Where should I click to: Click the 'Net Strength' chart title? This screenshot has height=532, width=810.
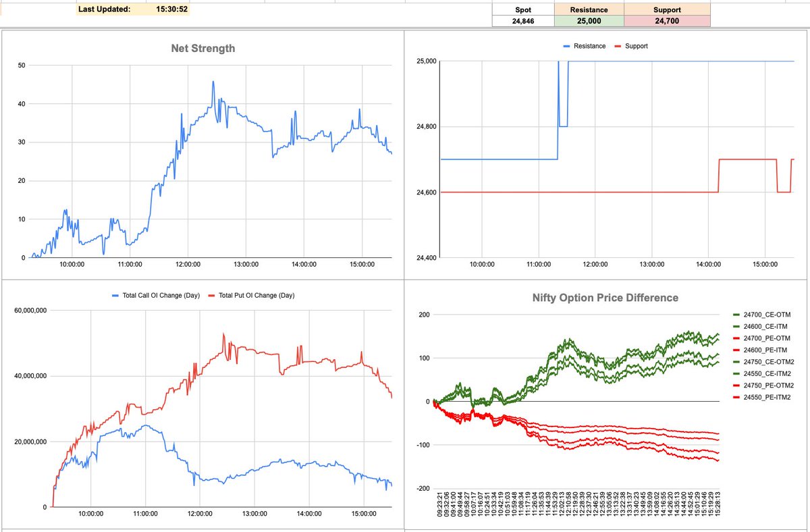(x=202, y=48)
